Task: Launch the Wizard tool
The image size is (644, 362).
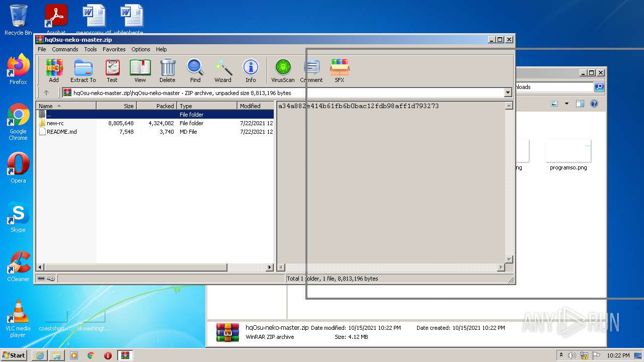Action: coord(223,70)
